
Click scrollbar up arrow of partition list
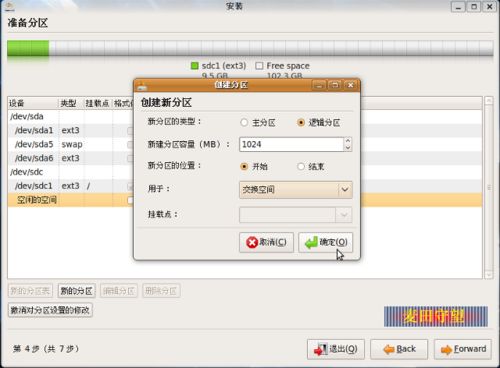pos(489,100)
